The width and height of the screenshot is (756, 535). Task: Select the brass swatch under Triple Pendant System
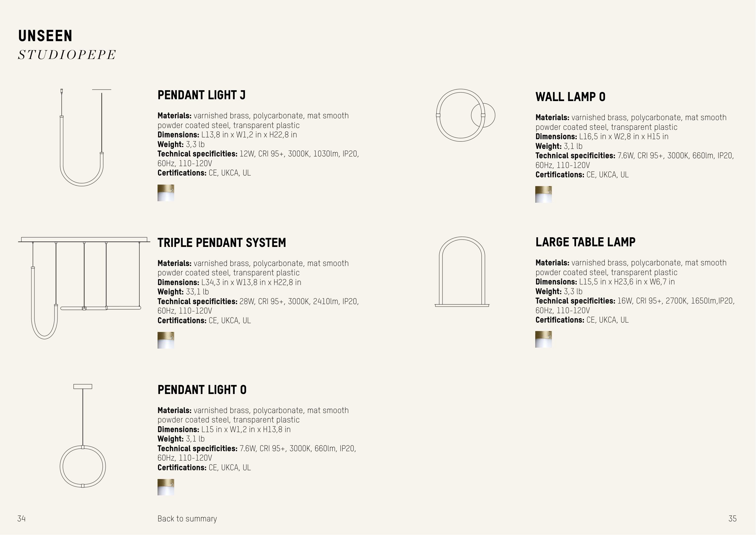[x=166, y=340]
